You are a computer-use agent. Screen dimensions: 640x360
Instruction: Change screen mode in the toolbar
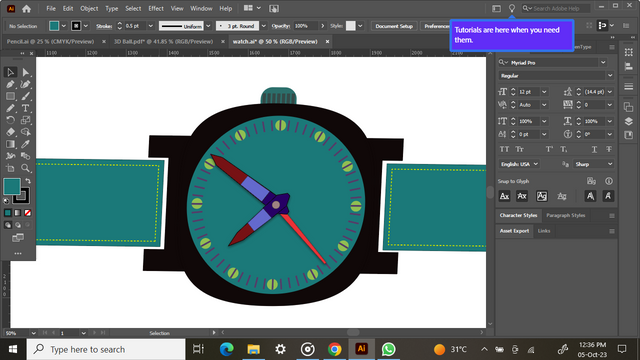[x=18, y=238]
